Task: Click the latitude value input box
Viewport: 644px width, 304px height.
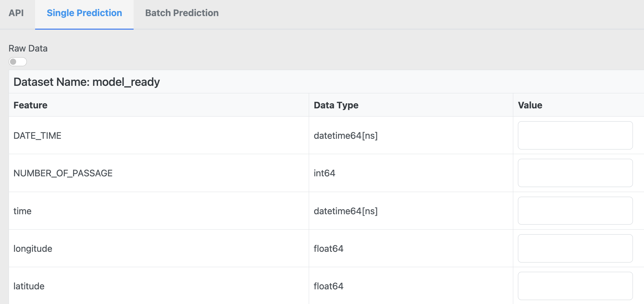Action: tap(575, 286)
